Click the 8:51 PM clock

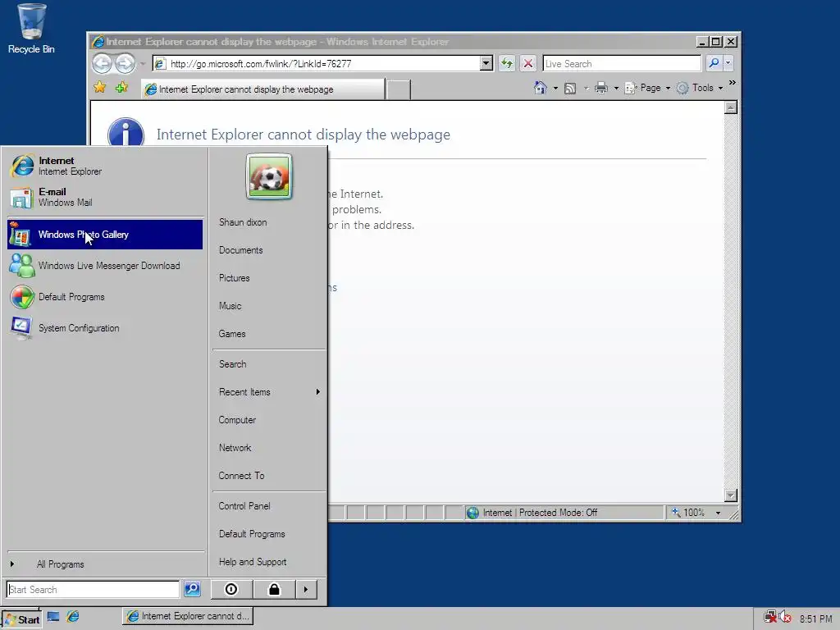pyautogui.click(x=816, y=619)
